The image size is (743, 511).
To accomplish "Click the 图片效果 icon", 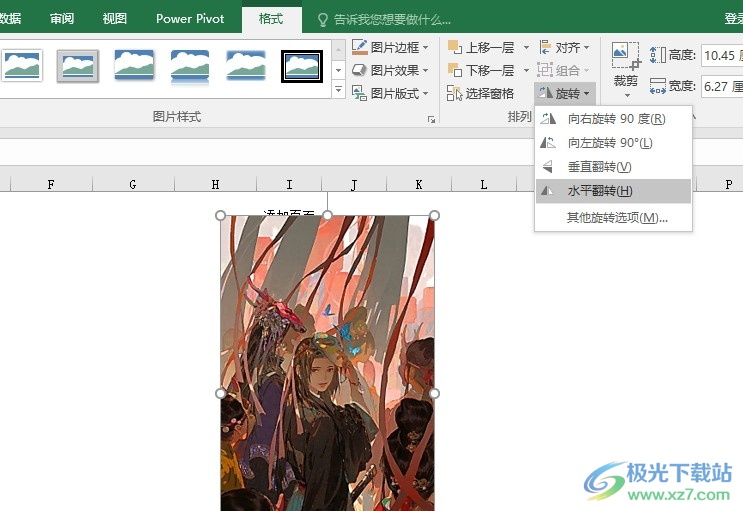I will click(x=360, y=70).
